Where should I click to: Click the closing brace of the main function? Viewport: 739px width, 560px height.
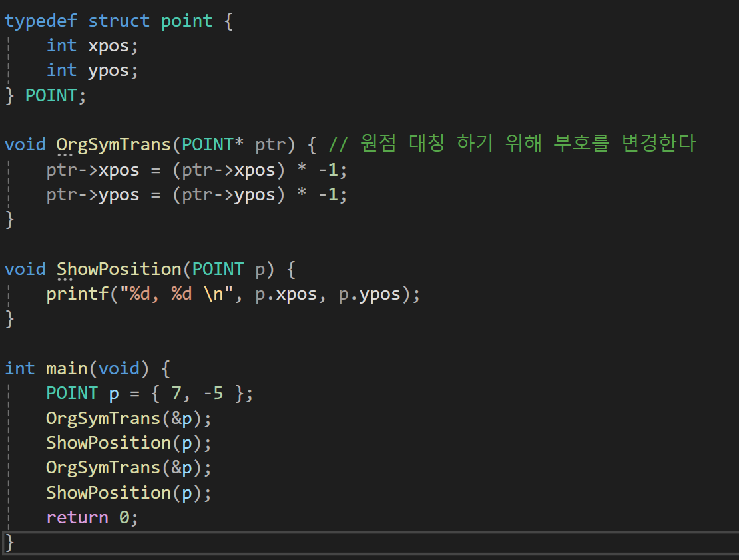click(9, 543)
